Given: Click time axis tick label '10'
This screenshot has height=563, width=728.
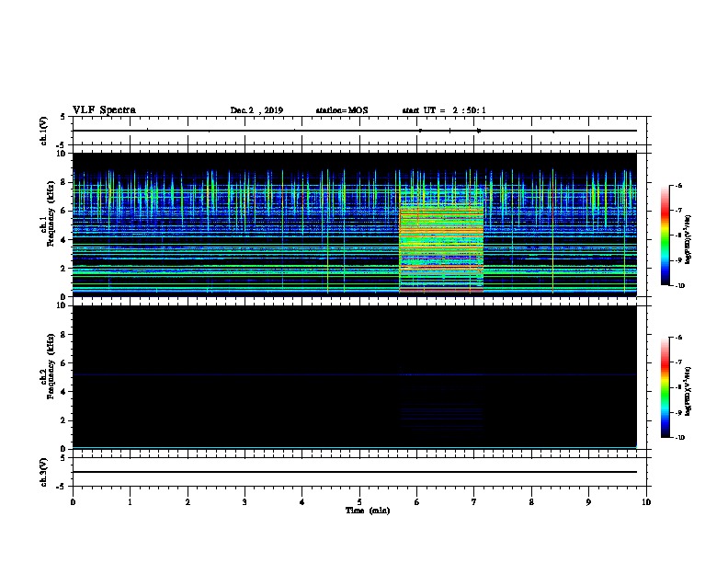Looking at the screenshot, I should pos(646,501).
